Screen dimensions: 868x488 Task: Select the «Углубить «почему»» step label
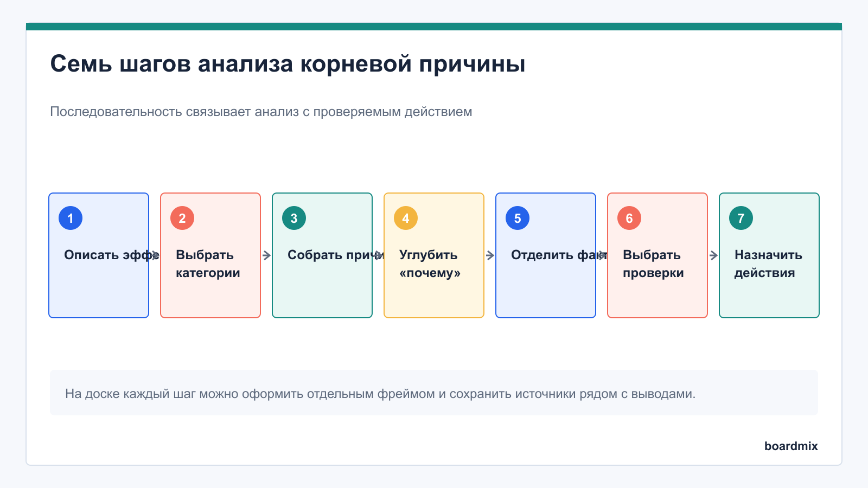[430, 264]
